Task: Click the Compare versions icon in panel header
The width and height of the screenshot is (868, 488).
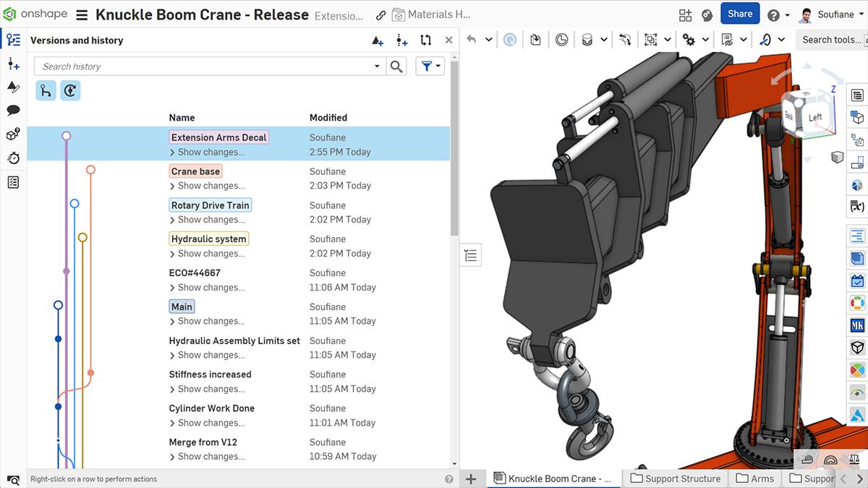Action: [426, 40]
